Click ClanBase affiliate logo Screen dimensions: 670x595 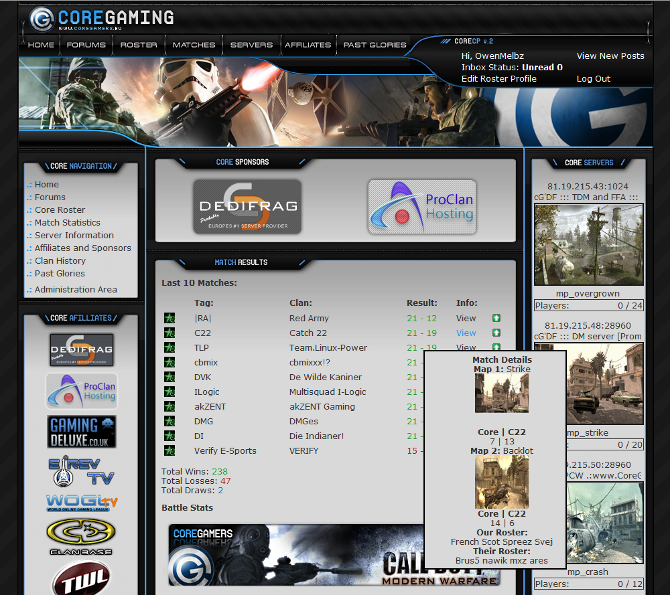click(81, 537)
